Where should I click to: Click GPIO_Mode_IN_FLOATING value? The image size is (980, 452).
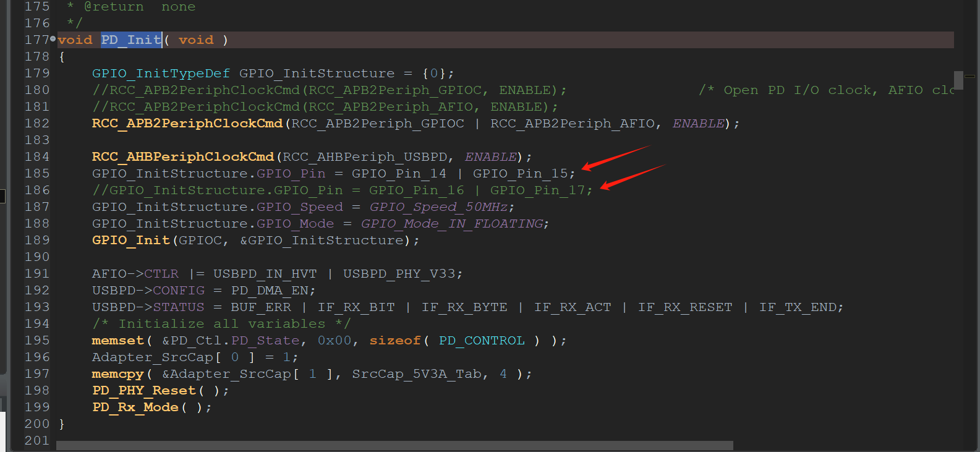point(452,224)
